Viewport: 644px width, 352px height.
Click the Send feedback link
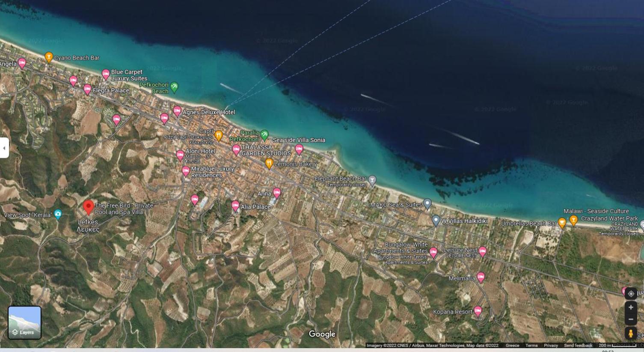click(x=578, y=346)
